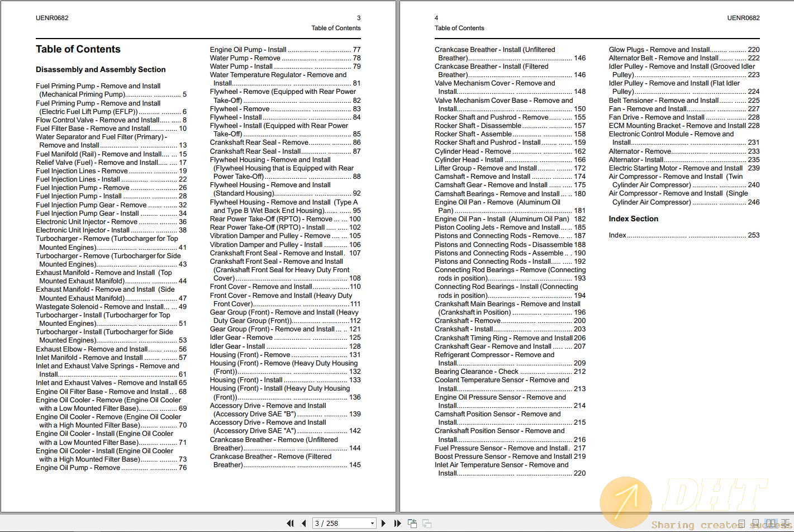Screen dimensions: 794x532
Task: Click 'Cylinder Head - Install' entry
Action: 510,159
